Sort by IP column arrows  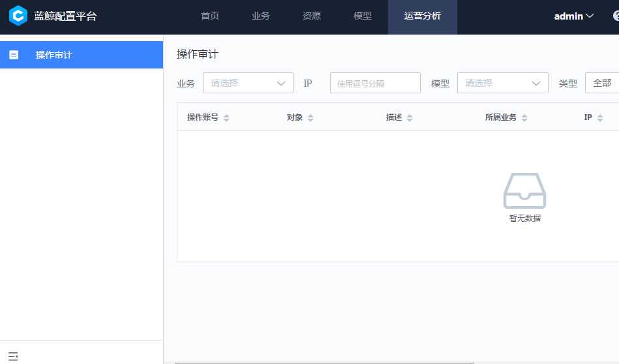(x=600, y=118)
